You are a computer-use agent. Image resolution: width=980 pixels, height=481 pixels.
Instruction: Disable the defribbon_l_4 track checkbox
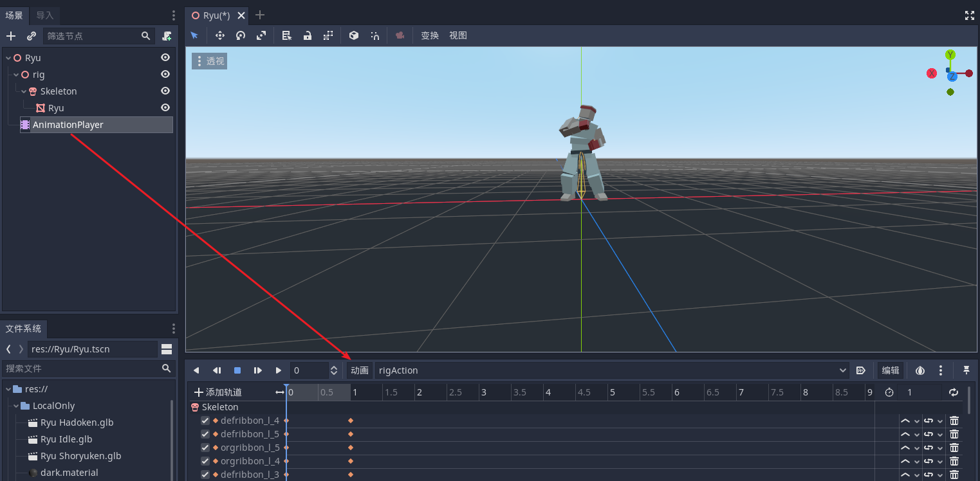205,421
